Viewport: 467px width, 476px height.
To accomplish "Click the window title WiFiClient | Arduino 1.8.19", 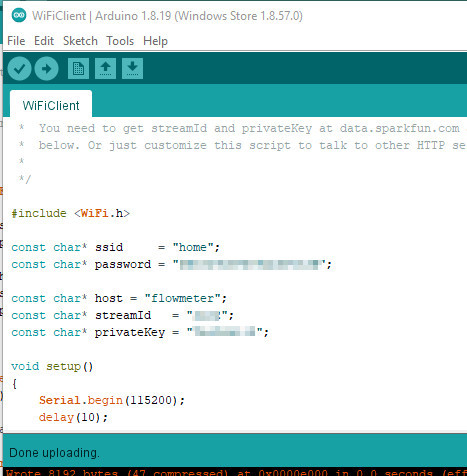I will pyautogui.click(x=167, y=16).
